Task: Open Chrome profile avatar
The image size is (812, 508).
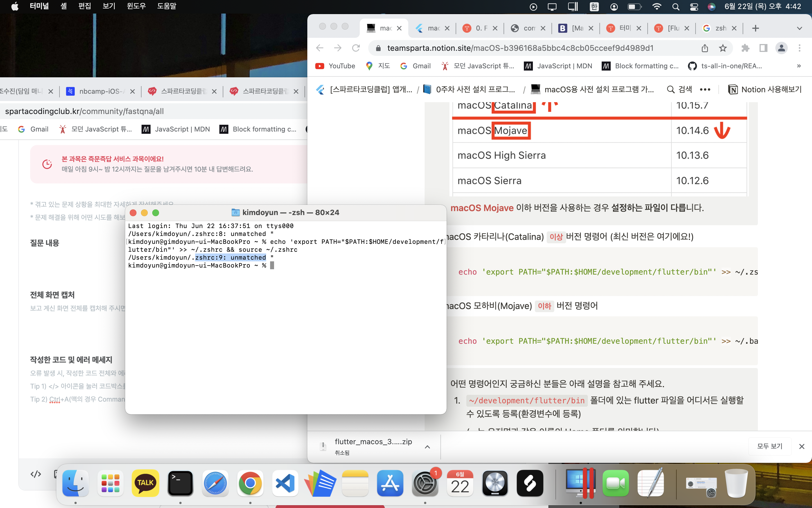Action: point(782,48)
